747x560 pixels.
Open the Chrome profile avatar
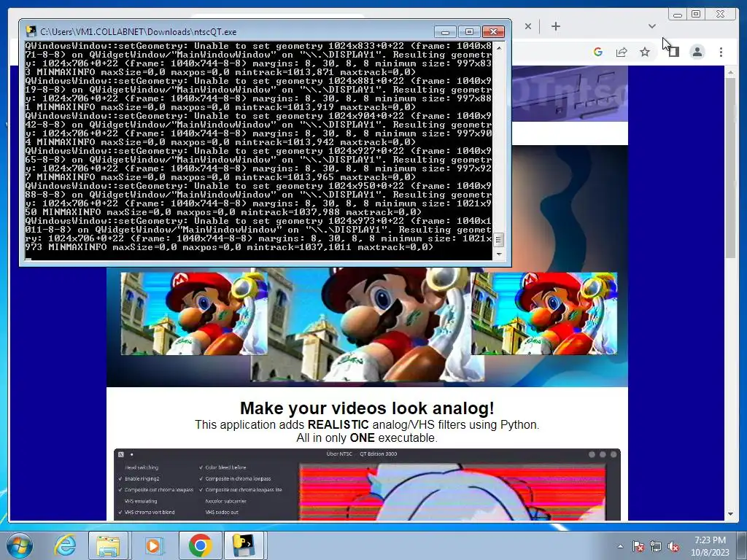coord(697,52)
